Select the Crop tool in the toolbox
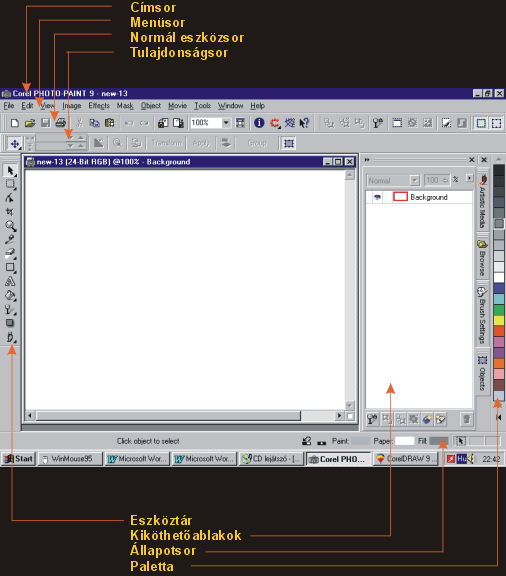The width and height of the screenshot is (506, 576). click(x=10, y=212)
